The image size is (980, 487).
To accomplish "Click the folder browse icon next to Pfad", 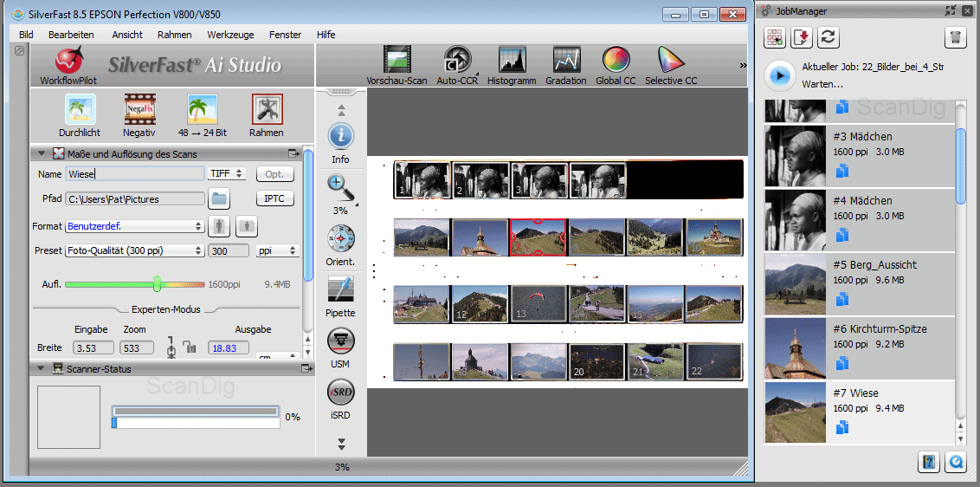I will [219, 199].
